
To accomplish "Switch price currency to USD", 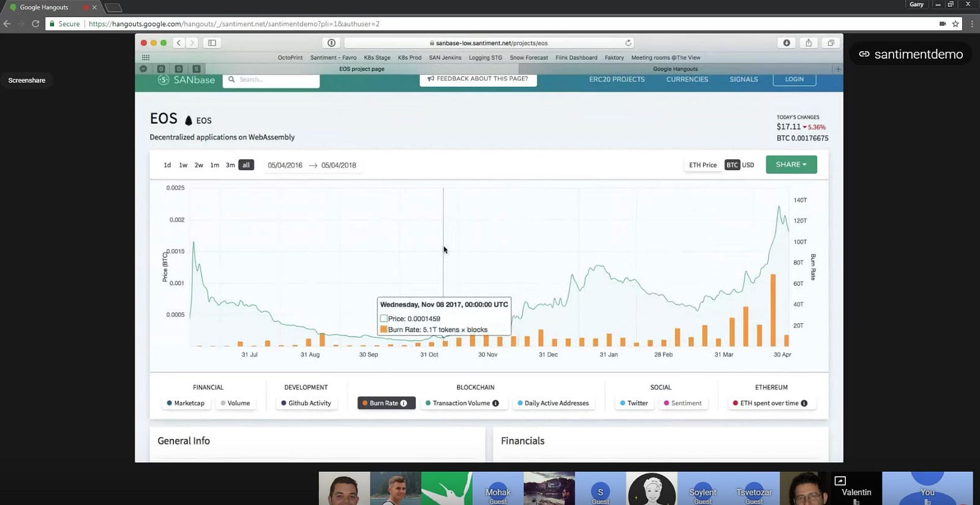I will click(748, 165).
